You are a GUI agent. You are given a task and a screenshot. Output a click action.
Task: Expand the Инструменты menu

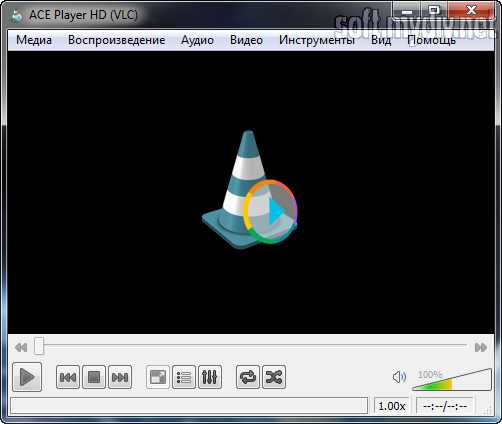317,40
